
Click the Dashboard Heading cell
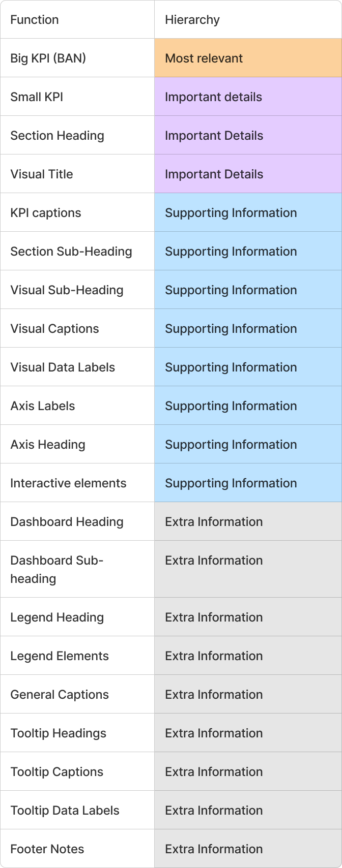click(77, 521)
